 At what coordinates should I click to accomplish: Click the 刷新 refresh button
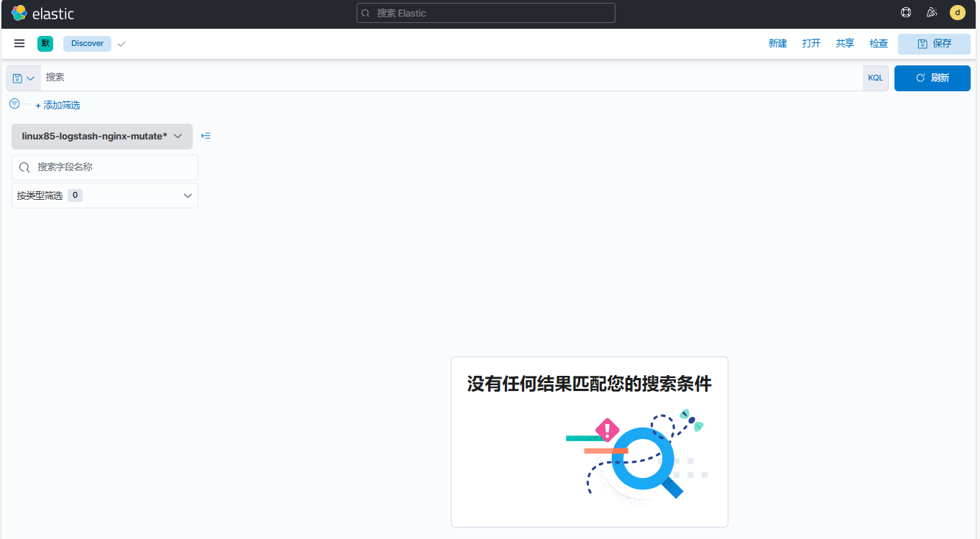coord(932,78)
